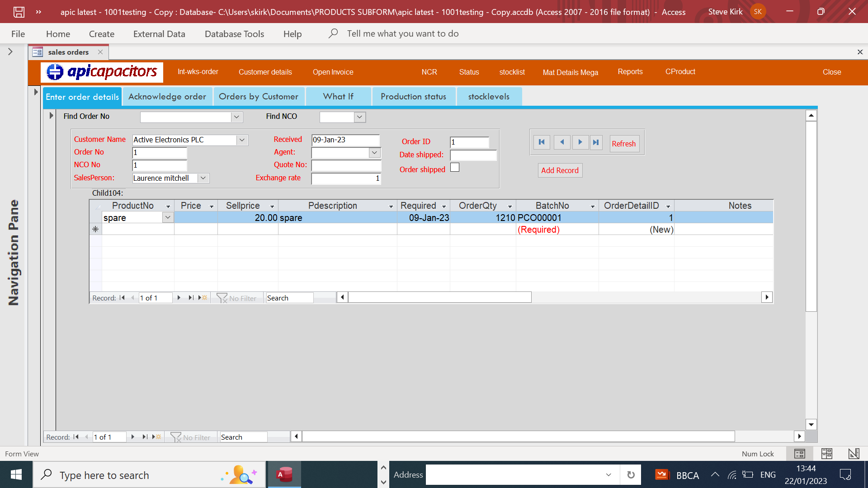The image size is (868, 488).
Task: Click the apicapacitors logo
Action: pyautogui.click(x=102, y=72)
